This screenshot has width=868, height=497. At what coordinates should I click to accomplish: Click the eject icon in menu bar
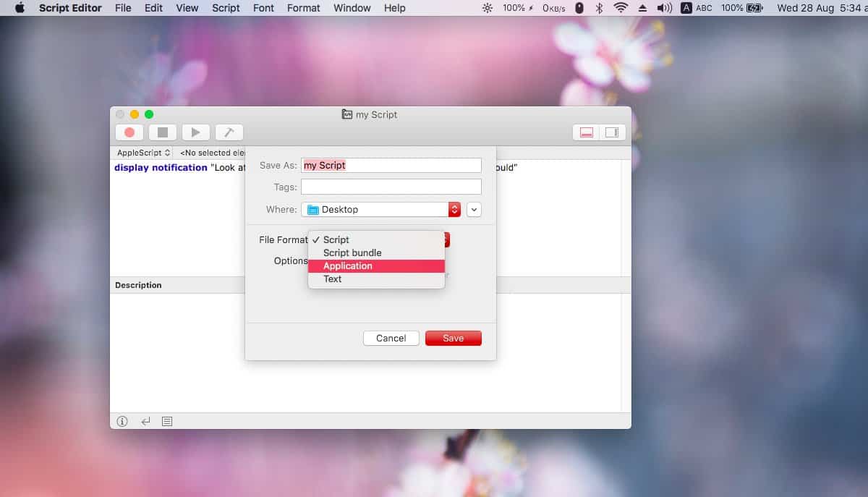click(x=642, y=8)
